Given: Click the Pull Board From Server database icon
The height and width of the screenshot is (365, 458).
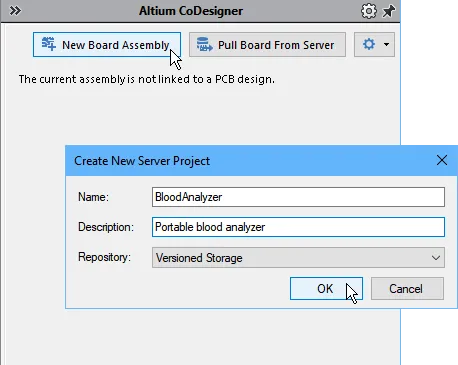Looking at the screenshot, I should (x=204, y=44).
